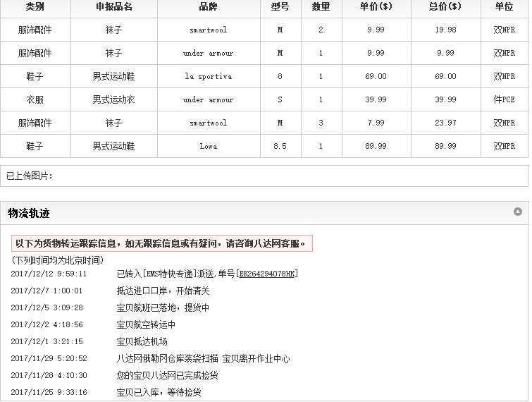Click the 单价($) column header

tap(376, 6)
